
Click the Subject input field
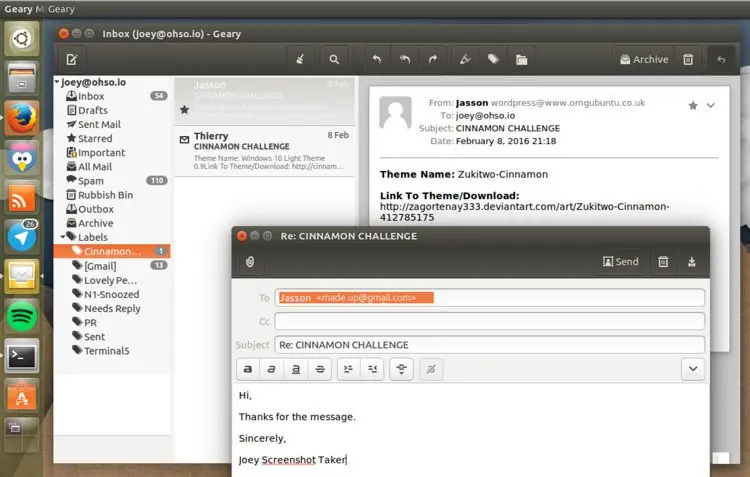point(489,344)
